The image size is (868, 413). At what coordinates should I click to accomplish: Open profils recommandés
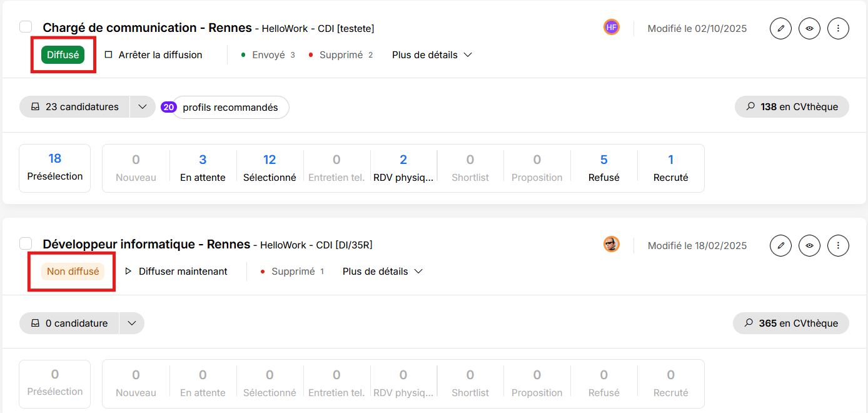click(x=230, y=108)
